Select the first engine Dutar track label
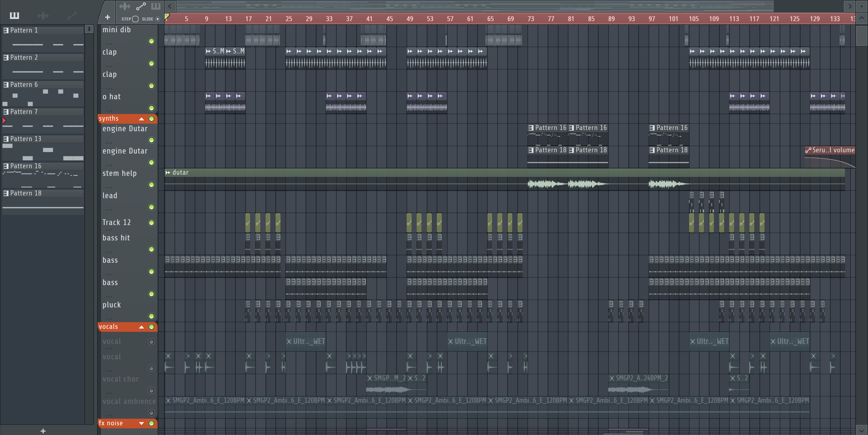Screen dimensions: 868x435 coord(125,129)
